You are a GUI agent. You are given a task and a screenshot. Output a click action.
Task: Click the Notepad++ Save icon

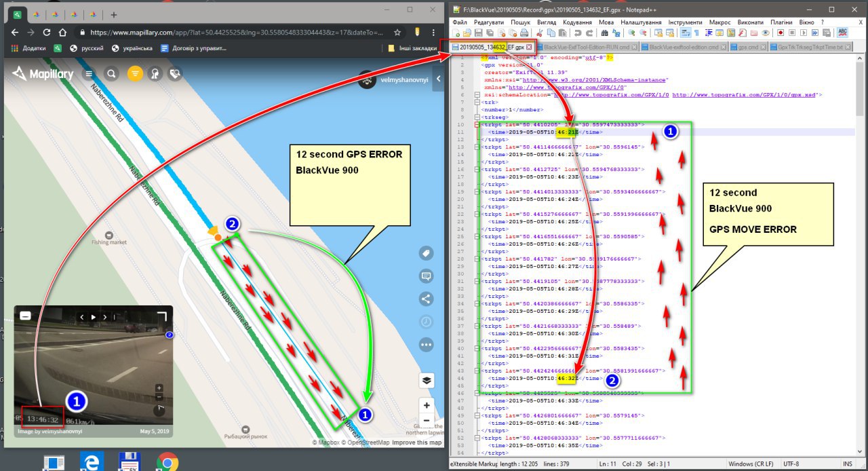[478, 33]
